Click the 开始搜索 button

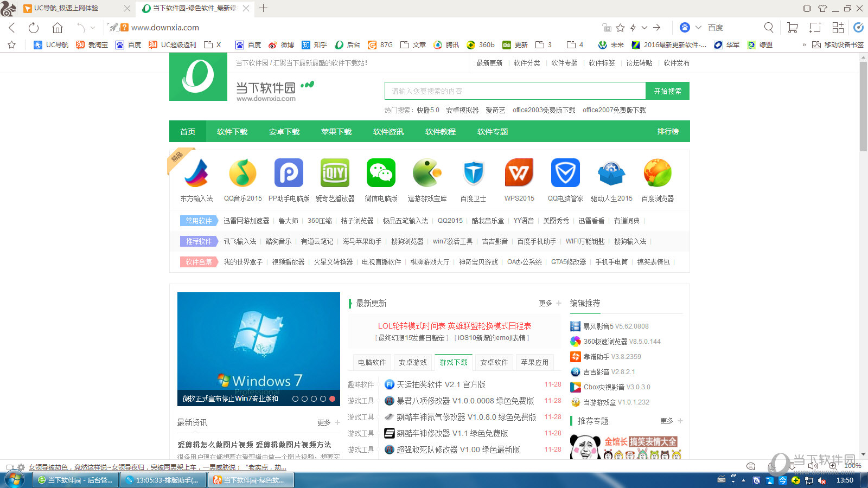(667, 91)
